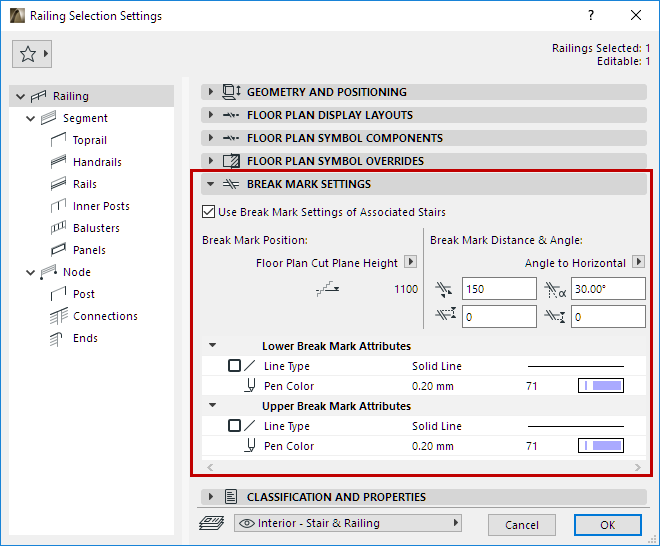Viewport: 660px width, 546px height.
Task: Select Inner Posts in the tree
Action: tap(101, 206)
